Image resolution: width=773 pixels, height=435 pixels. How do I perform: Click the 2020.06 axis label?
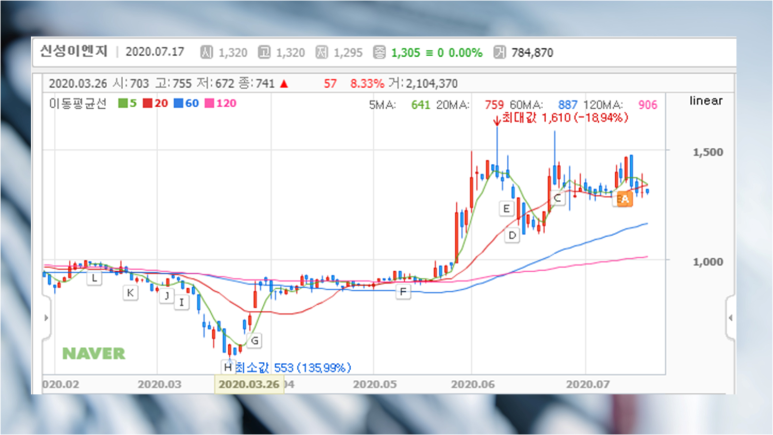pyautogui.click(x=472, y=384)
